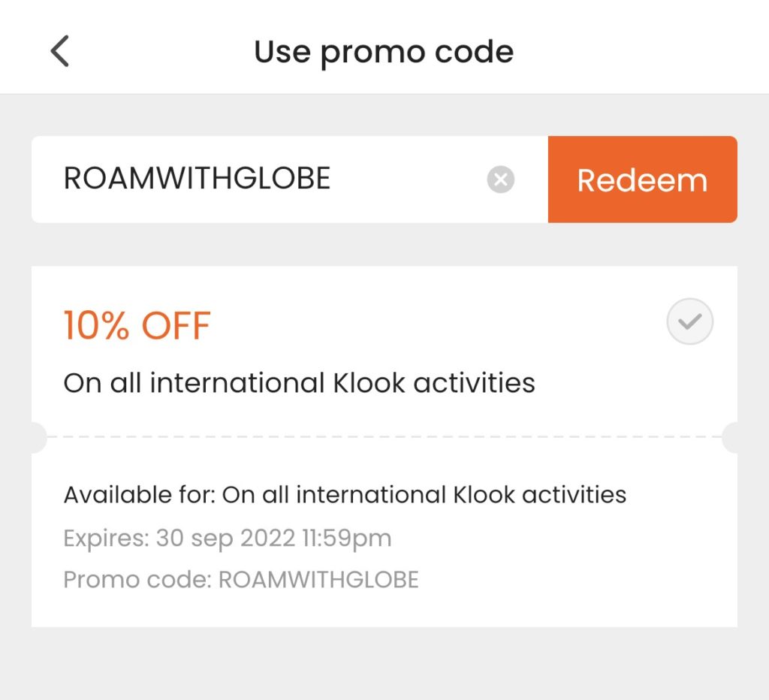Tap the 10% OFF heading
The height and width of the screenshot is (700, 769).
(x=137, y=325)
